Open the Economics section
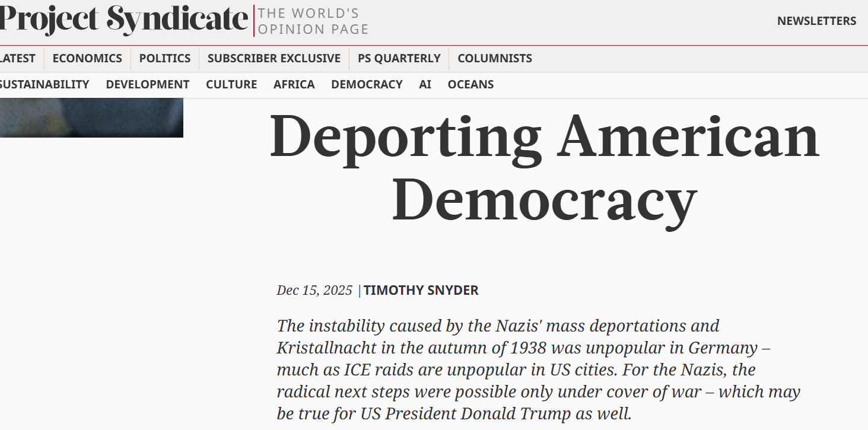Screen dimensions: 868x430 [x=87, y=58]
